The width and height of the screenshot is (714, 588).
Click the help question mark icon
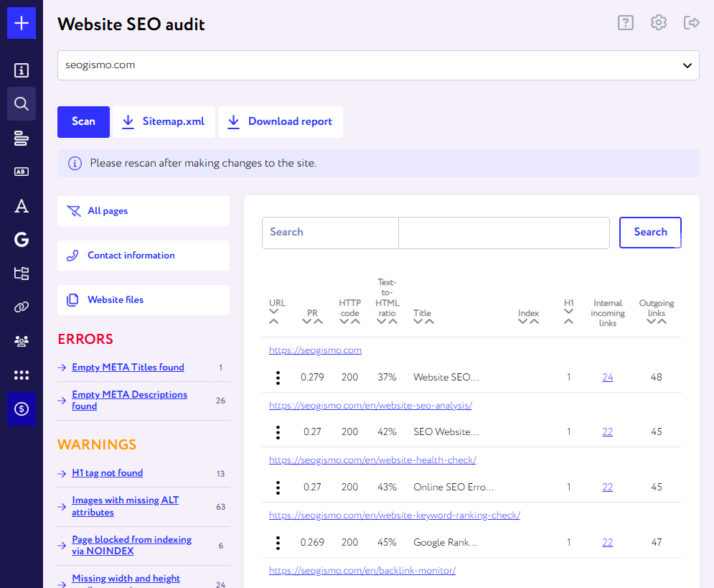tap(626, 23)
